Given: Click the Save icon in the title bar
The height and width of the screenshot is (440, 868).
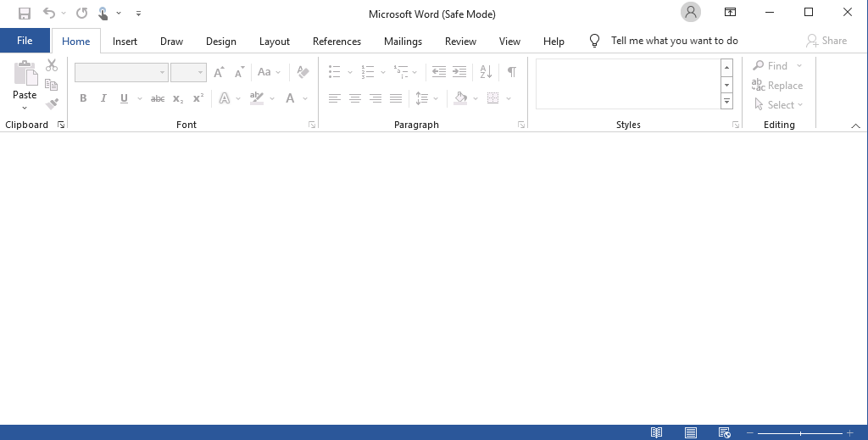Looking at the screenshot, I should click(25, 13).
